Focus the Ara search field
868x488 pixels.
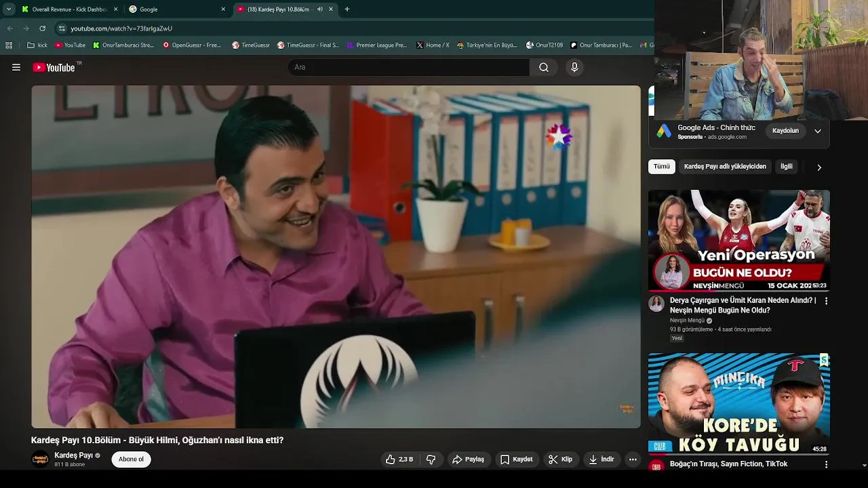tap(409, 67)
